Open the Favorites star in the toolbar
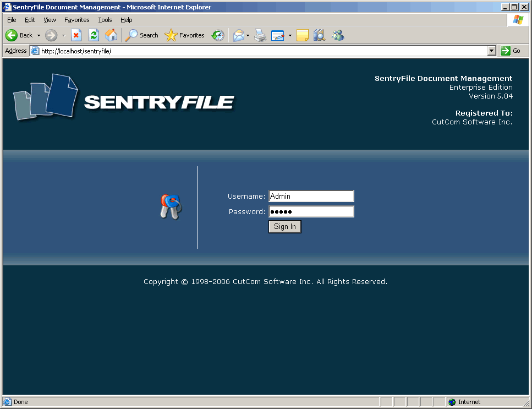The image size is (532, 409). [185, 35]
